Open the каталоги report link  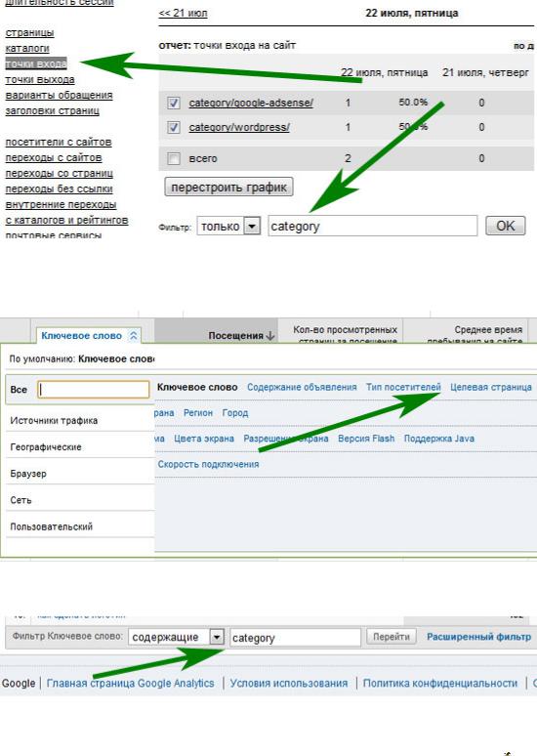27,48
